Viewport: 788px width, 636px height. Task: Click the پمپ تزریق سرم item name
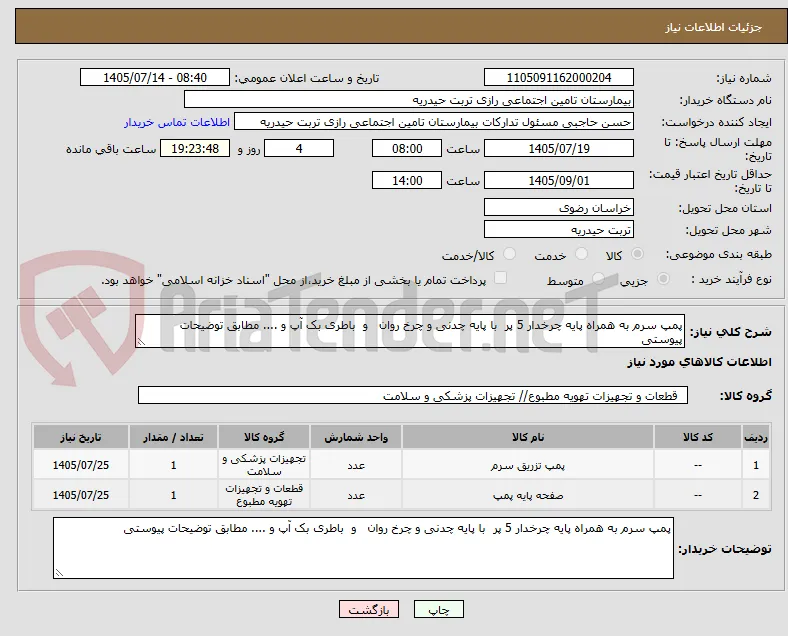click(528, 466)
